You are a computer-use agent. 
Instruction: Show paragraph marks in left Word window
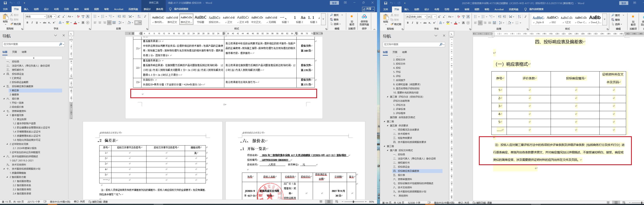tap(145, 16)
